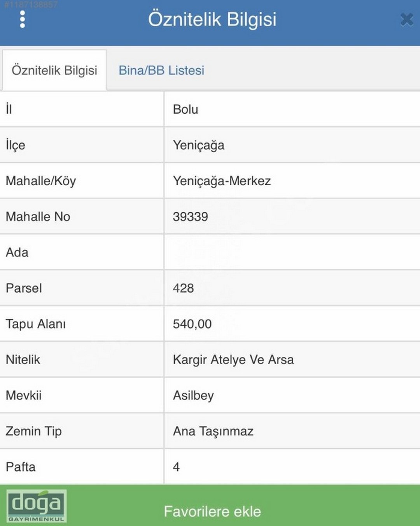Viewport: 420px width, 526px height.
Task: Select the Ana Taşınmaz value
Action: 213,431
